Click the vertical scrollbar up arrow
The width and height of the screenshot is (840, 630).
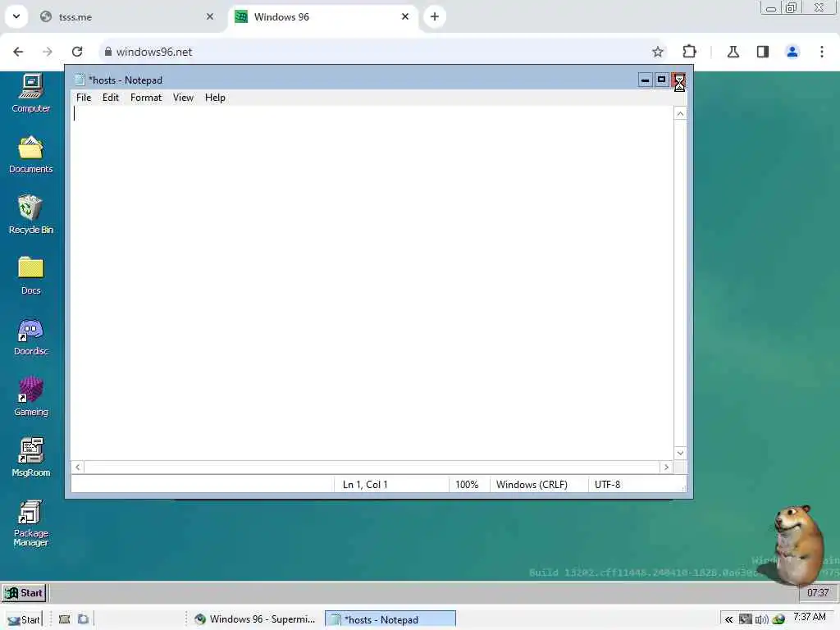point(680,113)
